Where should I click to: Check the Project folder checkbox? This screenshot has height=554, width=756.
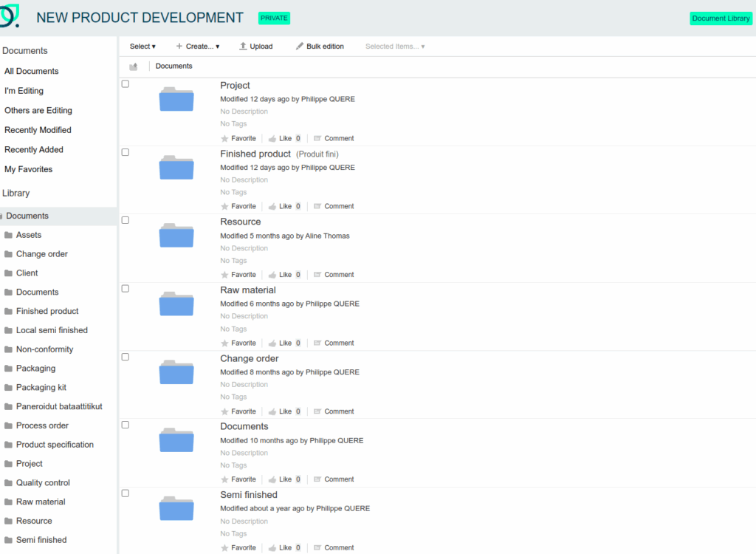click(x=126, y=84)
